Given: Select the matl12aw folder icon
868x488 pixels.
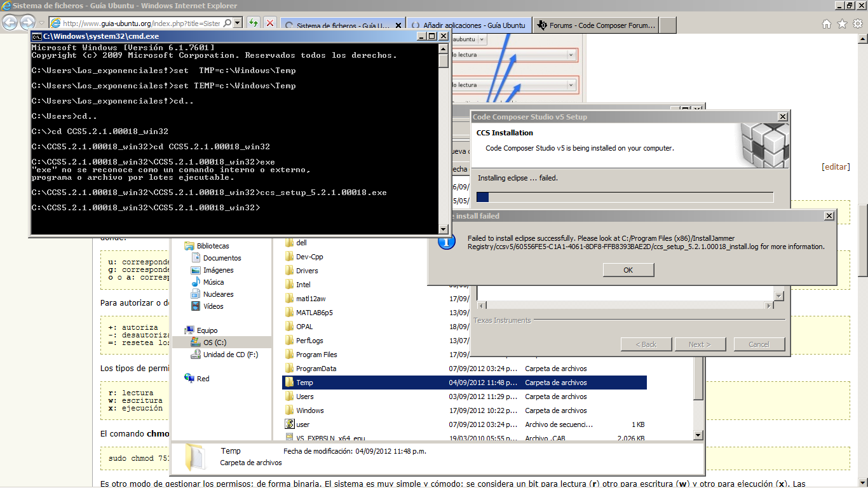Looking at the screenshot, I should coord(289,299).
